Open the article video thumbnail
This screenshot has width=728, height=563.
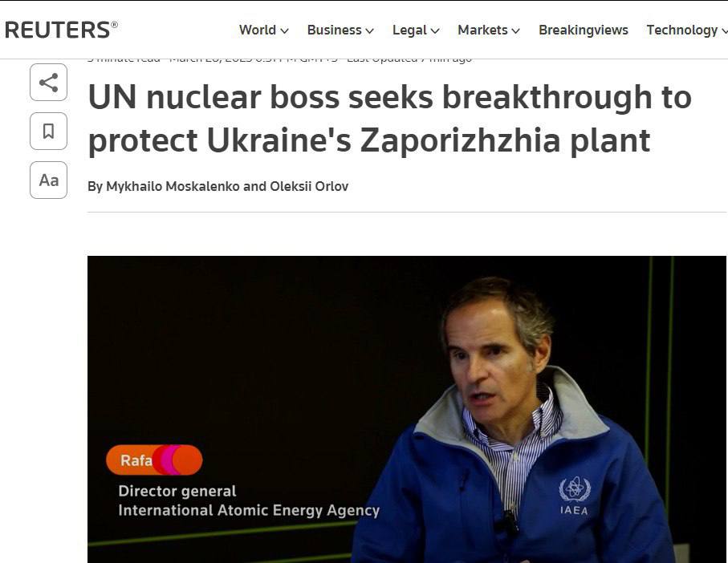coord(407,409)
